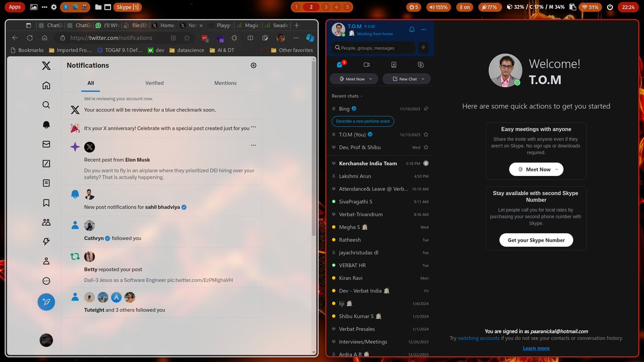This screenshot has width=644, height=362.
Task: Open browser extensions puzzle icon
Action: pyautogui.click(x=235, y=38)
